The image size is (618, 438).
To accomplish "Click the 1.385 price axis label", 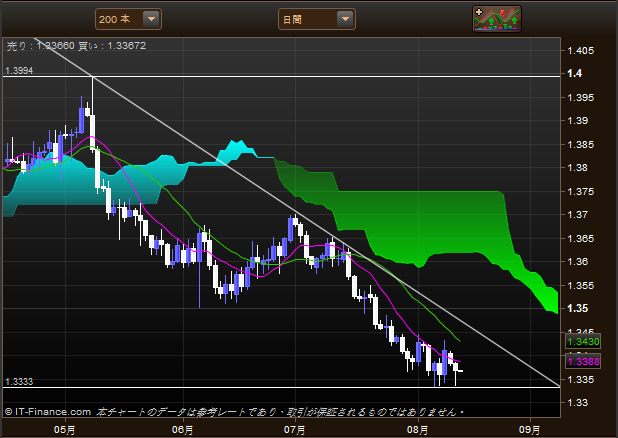I will [x=580, y=145].
